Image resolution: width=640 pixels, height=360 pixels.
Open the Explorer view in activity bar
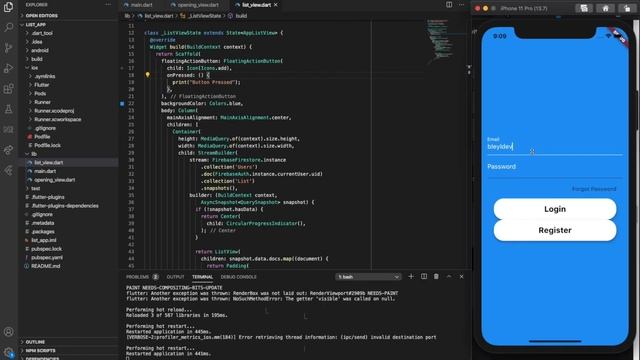[8, 7]
